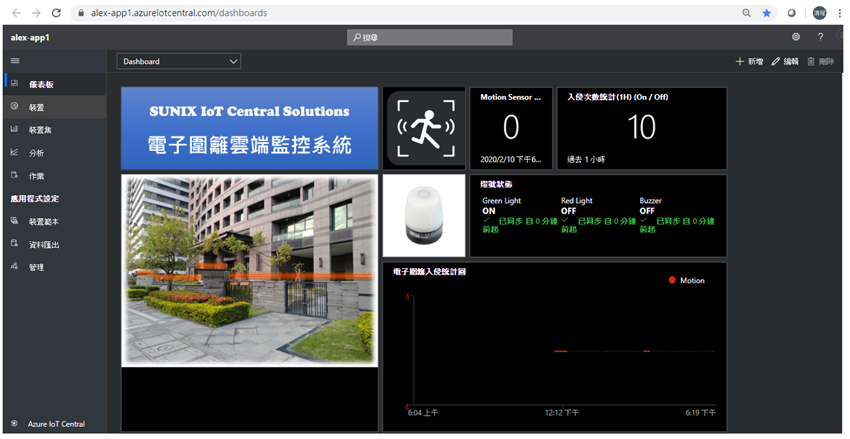Click the building entrance photo tile

(x=249, y=270)
